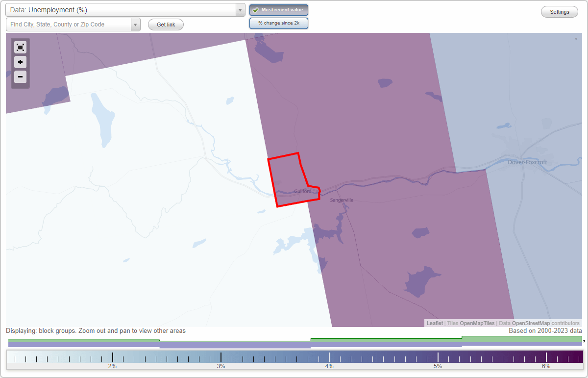
Task: Click the Leaflet attribution icon text
Action: 434,323
